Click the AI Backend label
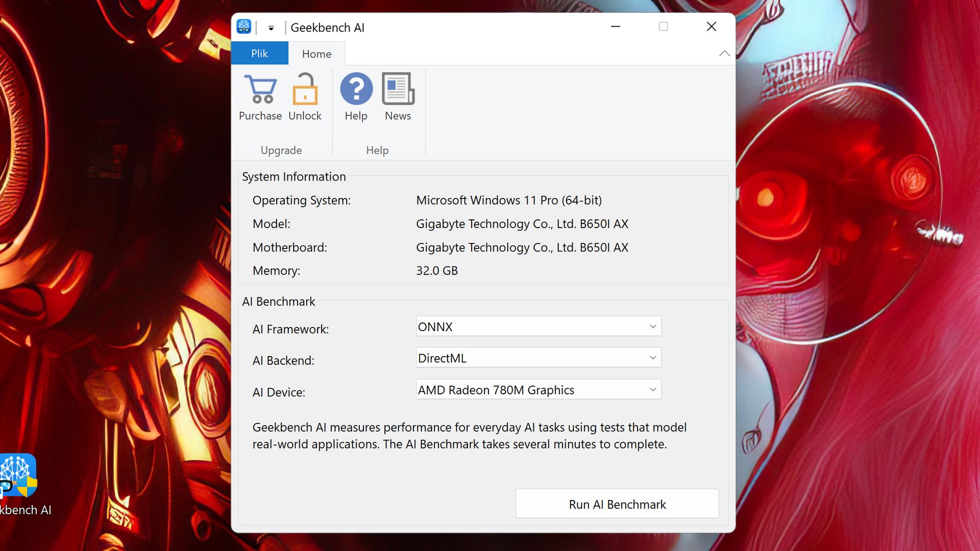The image size is (980, 551). 283,361
